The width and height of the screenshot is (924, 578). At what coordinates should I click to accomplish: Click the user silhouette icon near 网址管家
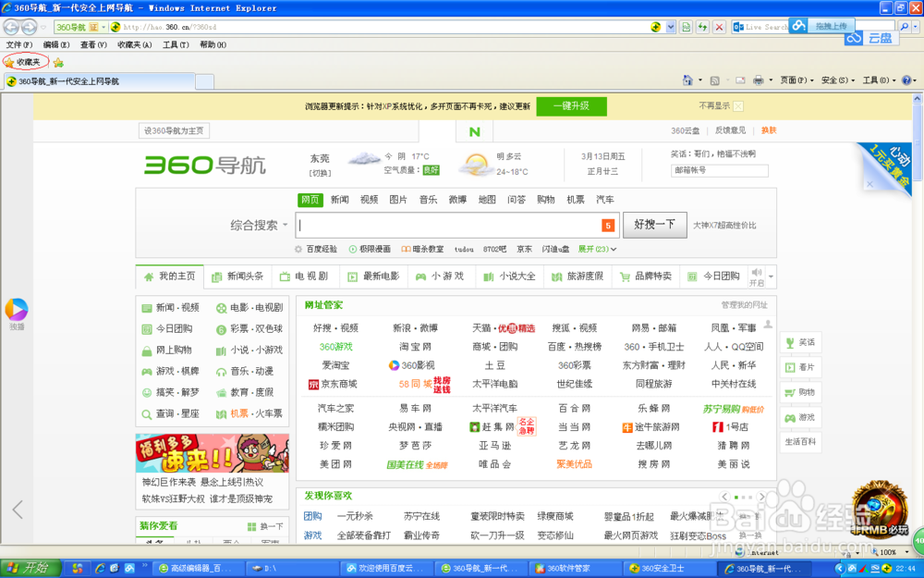tap(768, 324)
